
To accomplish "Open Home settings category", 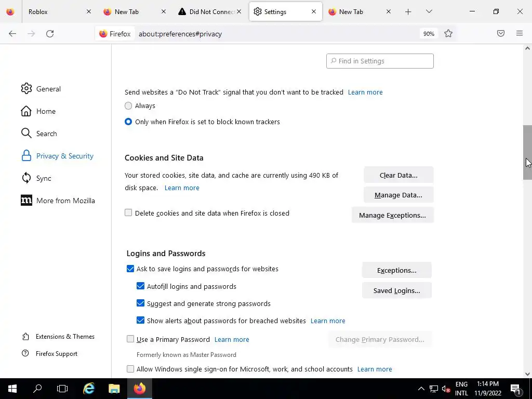I will pos(38,111).
